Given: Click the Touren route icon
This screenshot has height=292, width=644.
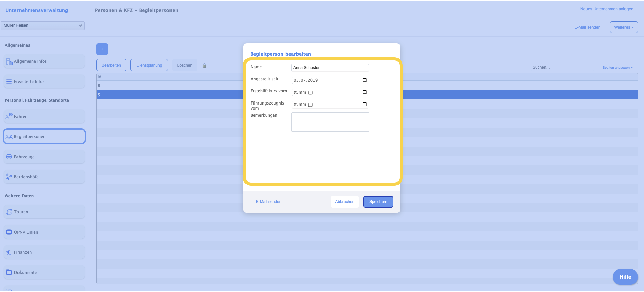Looking at the screenshot, I should 9,212.
